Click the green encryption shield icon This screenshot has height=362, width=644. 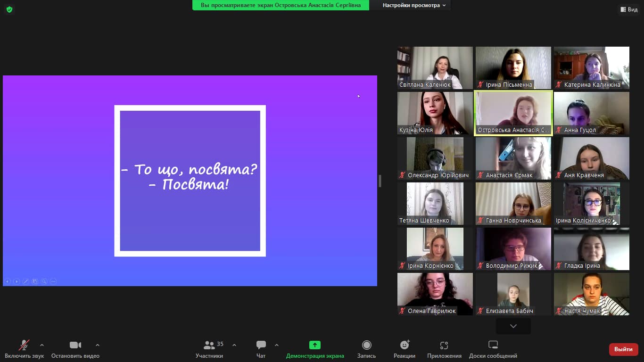(9, 9)
